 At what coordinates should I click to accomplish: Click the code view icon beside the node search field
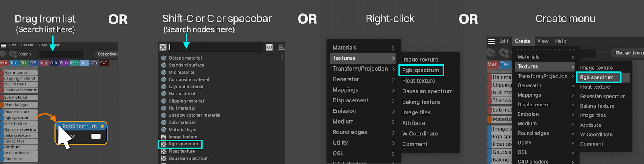(x=269, y=48)
